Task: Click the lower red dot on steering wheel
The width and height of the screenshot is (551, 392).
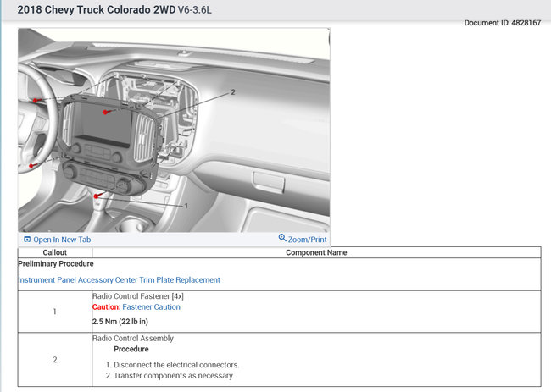Action: [x=32, y=165]
